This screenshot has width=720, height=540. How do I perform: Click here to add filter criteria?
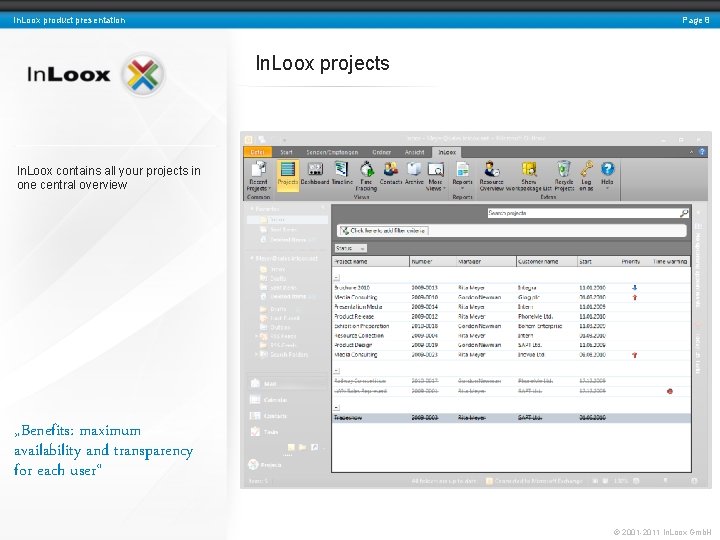[383, 231]
